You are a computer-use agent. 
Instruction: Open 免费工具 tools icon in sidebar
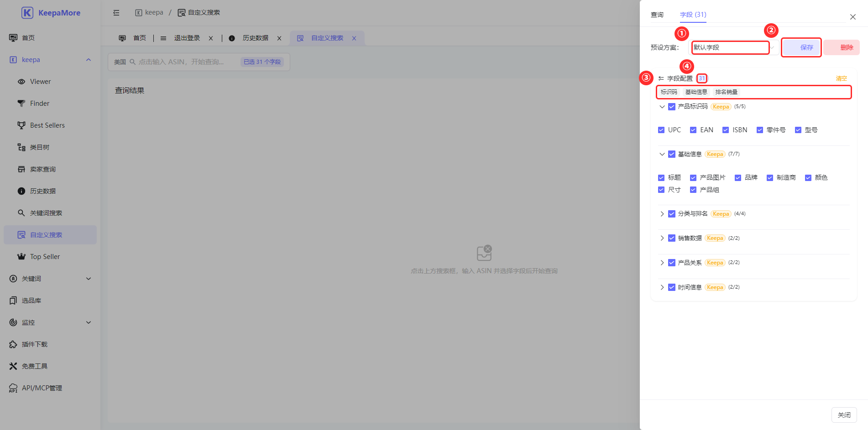click(13, 366)
